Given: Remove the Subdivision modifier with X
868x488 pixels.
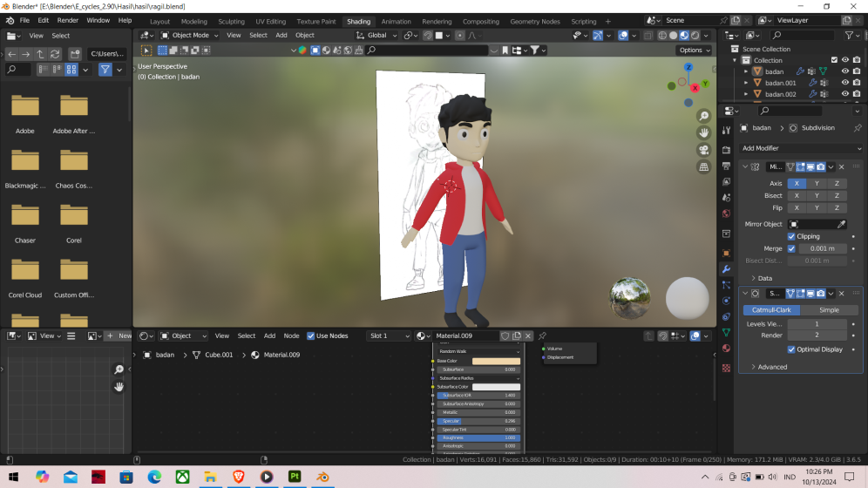Looking at the screenshot, I should pos(842,294).
